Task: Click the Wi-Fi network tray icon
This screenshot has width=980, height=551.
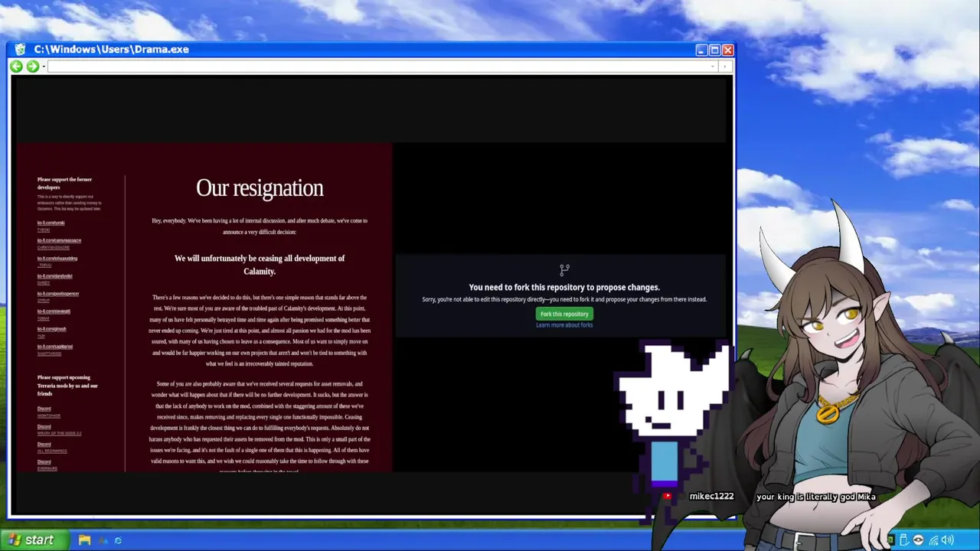Action: pyautogui.click(x=933, y=540)
